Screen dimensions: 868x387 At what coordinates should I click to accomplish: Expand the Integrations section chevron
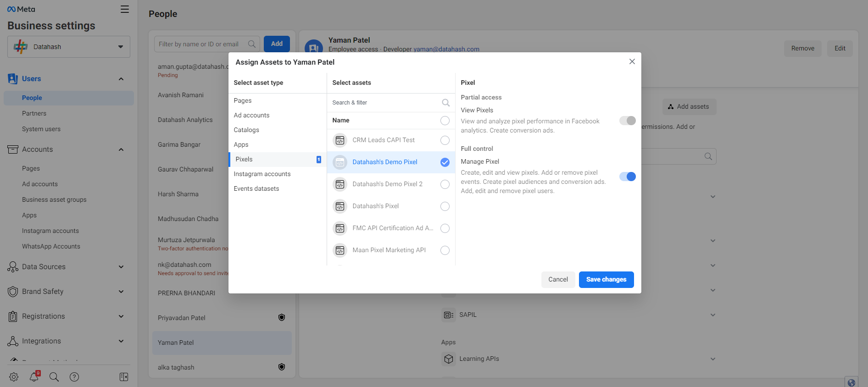pos(121,341)
